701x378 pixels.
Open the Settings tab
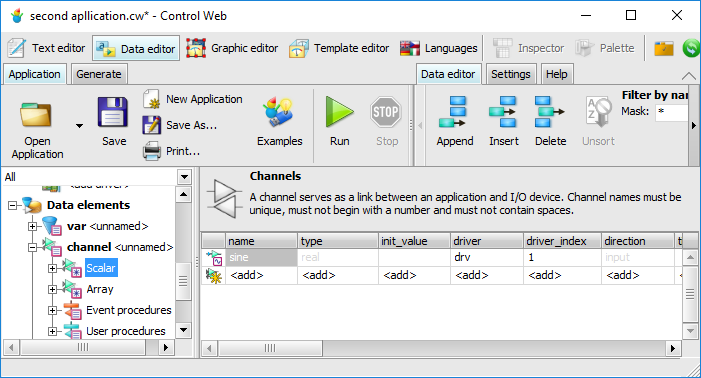[x=511, y=74]
